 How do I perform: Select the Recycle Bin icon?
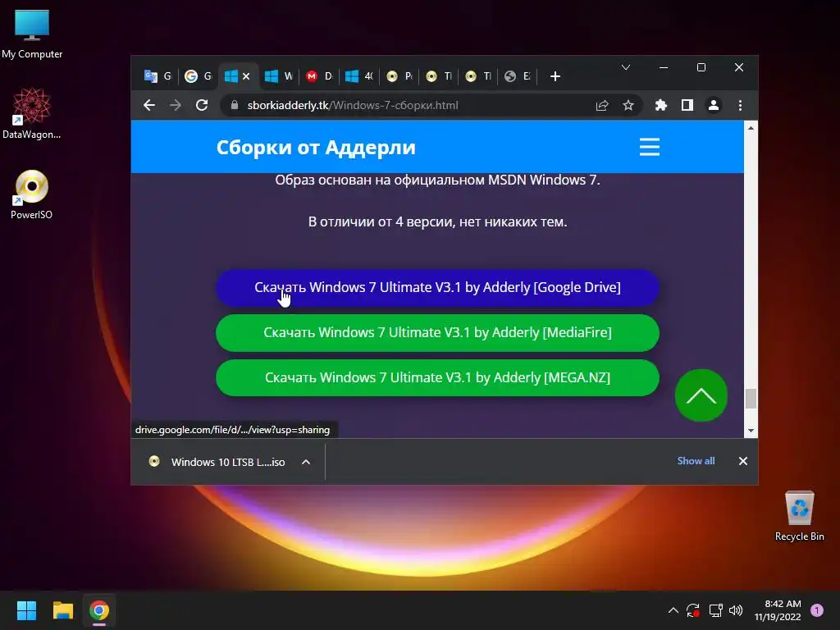click(800, 516)
